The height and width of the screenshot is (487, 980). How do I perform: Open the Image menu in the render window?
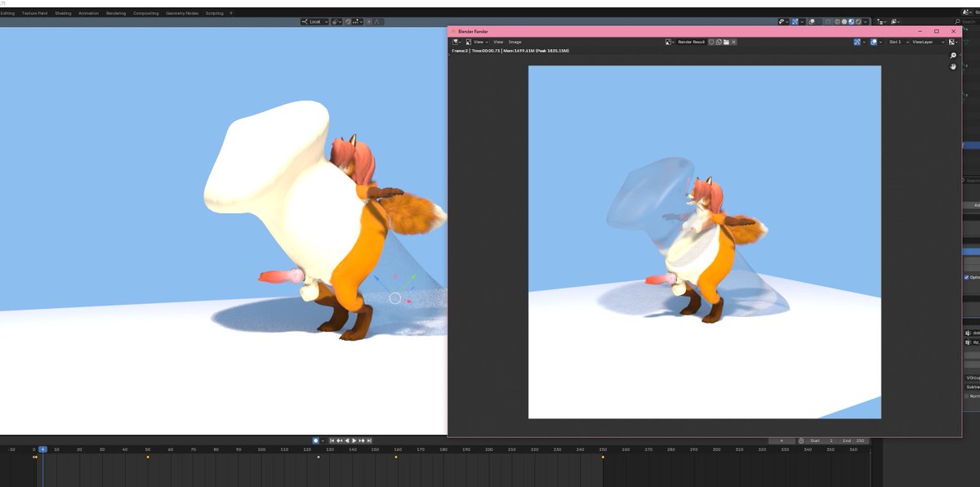tap(514, 42)
